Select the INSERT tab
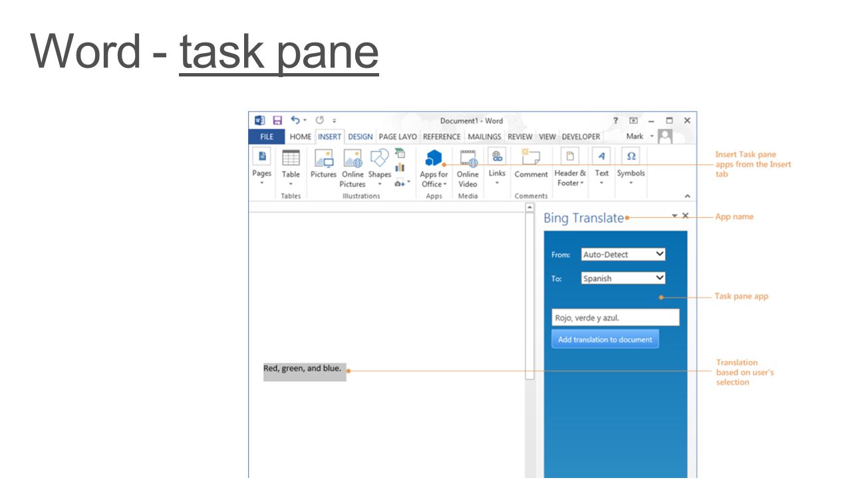868x488 pixels. click(x=329, y=137)
